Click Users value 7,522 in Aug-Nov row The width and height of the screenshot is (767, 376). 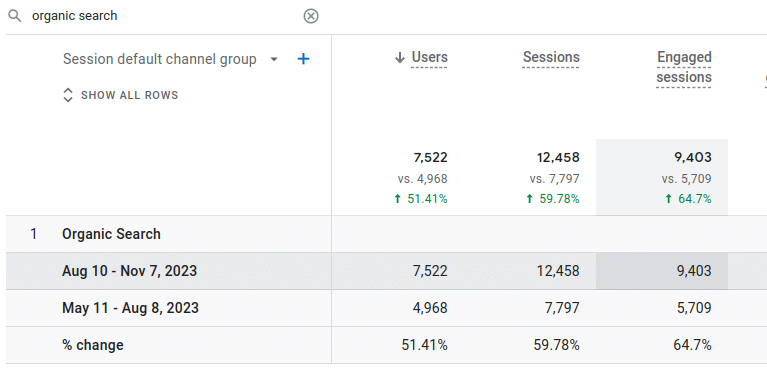click(x=430, y=271)
